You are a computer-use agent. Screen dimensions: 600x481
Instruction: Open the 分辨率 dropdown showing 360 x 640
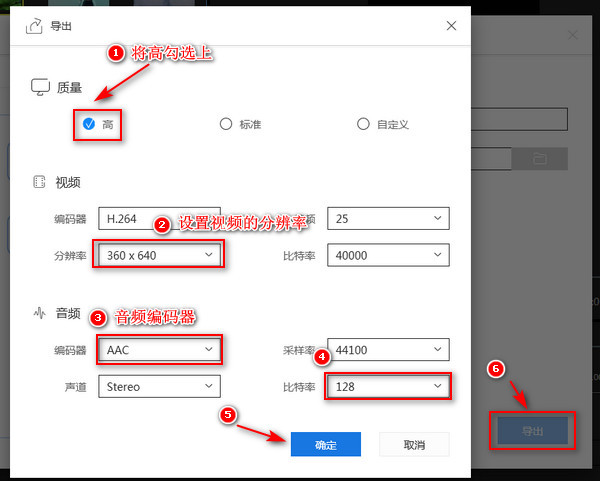click(x=159, y=255)
